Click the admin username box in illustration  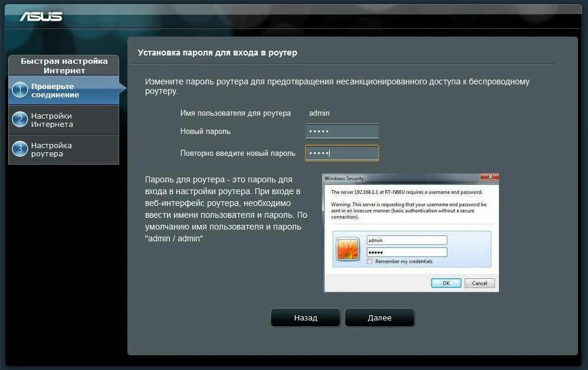point(407,240)
